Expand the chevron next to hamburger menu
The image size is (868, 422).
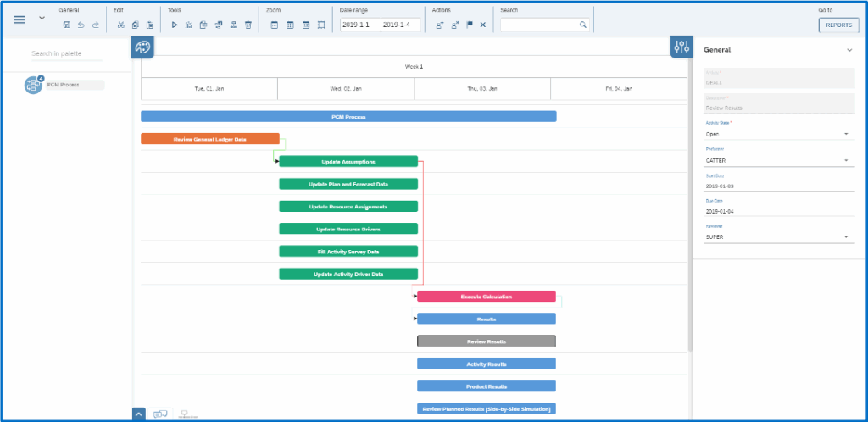(42, 19)
